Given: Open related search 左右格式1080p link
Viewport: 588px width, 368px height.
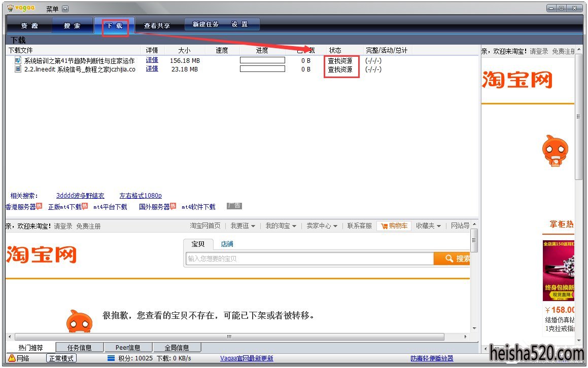Looking at the screenshot, I should (x=141, y=196).
